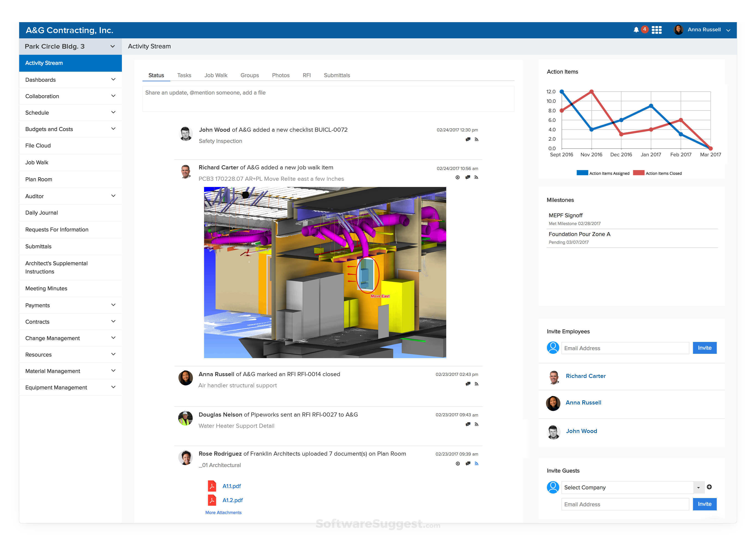Follow the feed for Richard Carter's post

476,177
